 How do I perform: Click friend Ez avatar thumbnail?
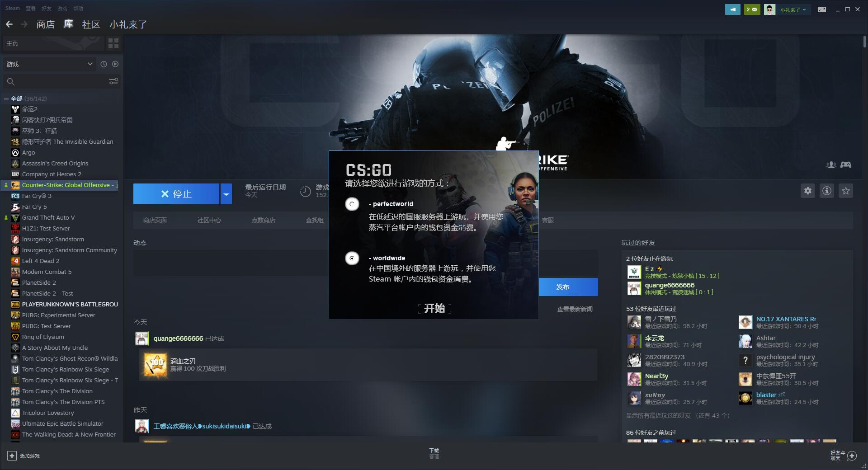634,272
